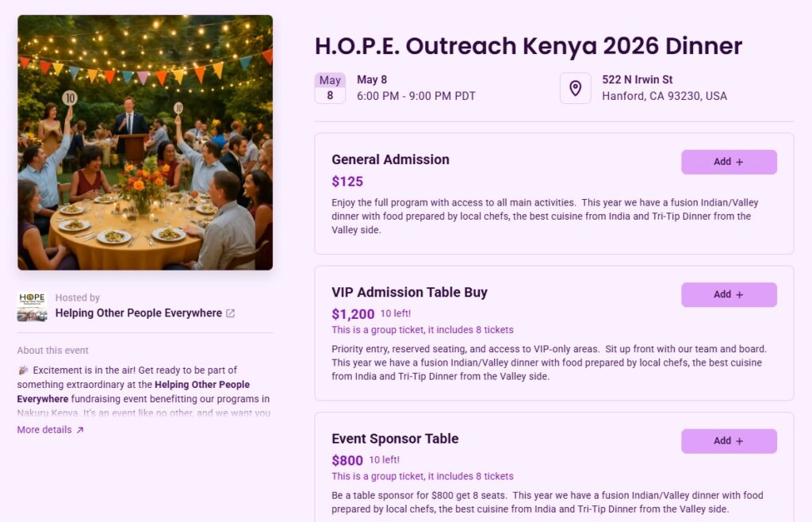This screenshot has height=522, width=812.
Task: Add a VIP Admission Table Buy ticket
Action: (x=729, y=294)
